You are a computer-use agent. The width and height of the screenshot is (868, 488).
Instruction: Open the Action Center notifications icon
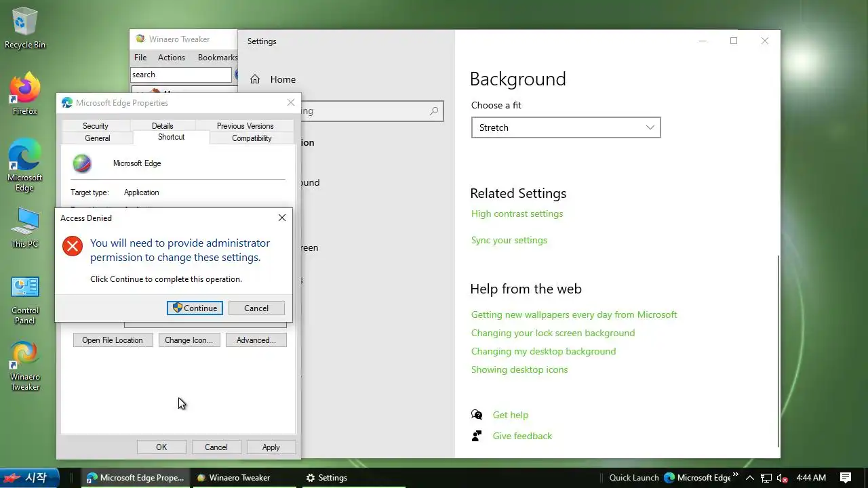[x=846, y=478]
